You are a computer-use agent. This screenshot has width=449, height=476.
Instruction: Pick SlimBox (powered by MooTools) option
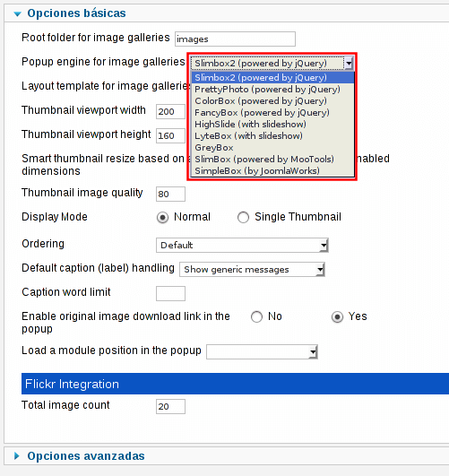pos(264,159)
